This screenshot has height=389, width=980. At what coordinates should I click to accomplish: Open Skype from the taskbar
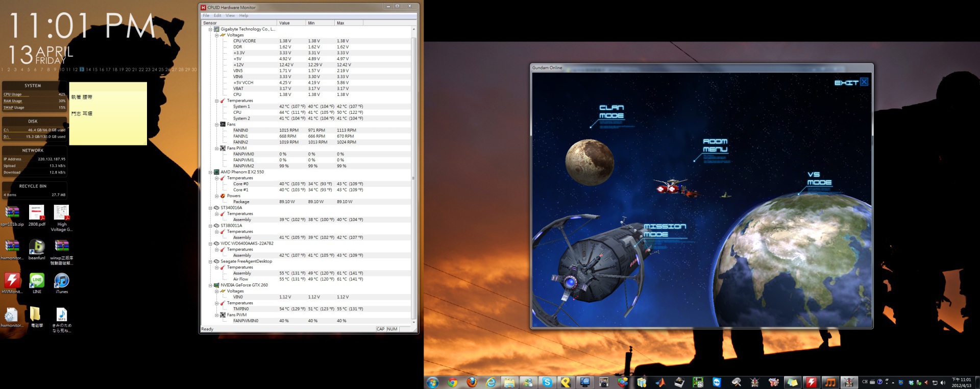(x=547, y=382)
